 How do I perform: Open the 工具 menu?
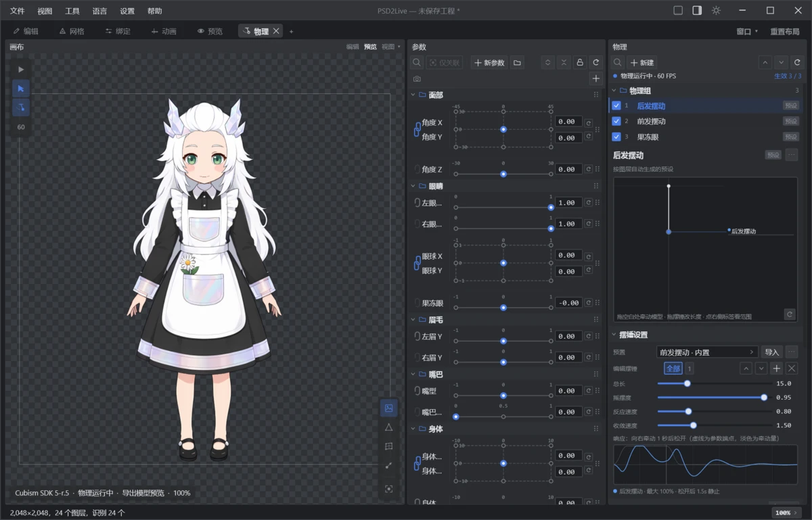[x=72, y=11]
